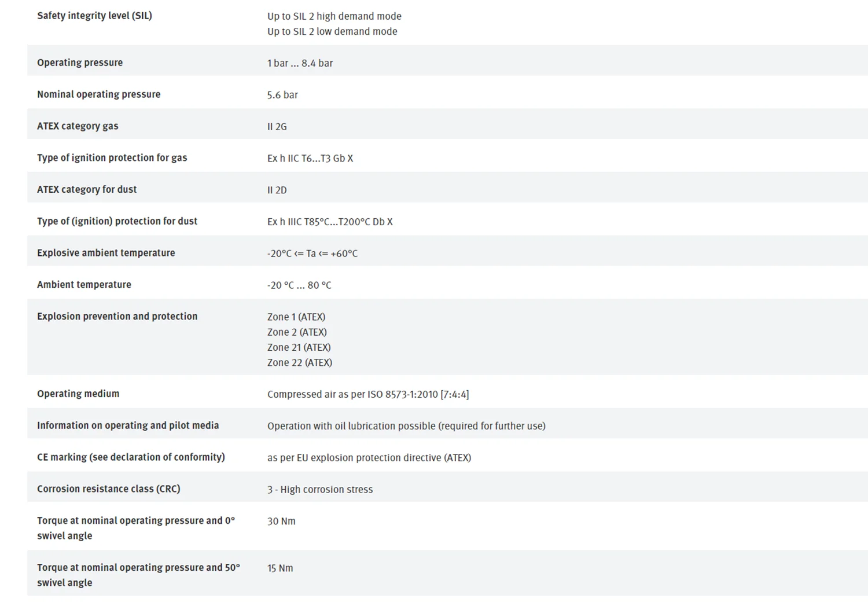Click the 5.6 bar nominal pressure value
The width and height of the screenshot is (868, 602).
[x=282, y=95]
